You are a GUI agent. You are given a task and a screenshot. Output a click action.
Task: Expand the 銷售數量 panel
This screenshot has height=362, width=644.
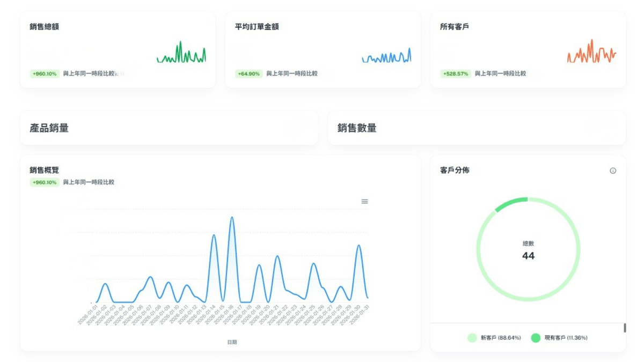pos(357,129)
